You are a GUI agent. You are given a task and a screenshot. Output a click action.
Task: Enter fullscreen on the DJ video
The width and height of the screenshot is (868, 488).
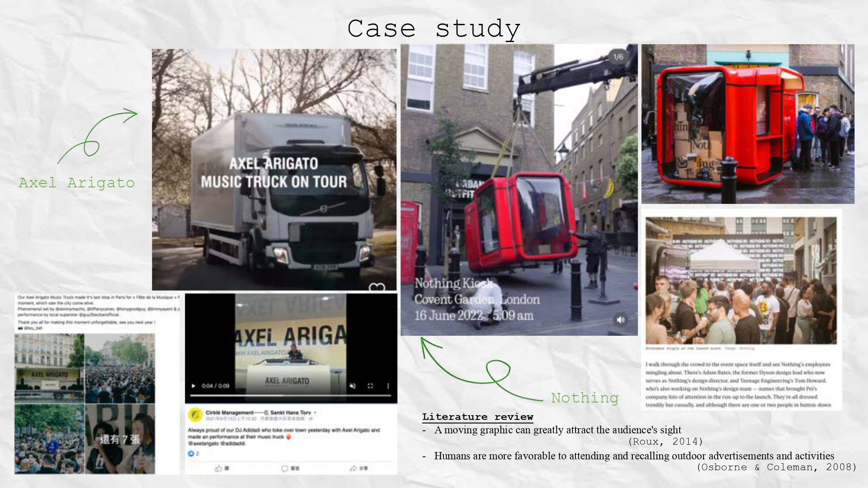click(x=370, y=386)
